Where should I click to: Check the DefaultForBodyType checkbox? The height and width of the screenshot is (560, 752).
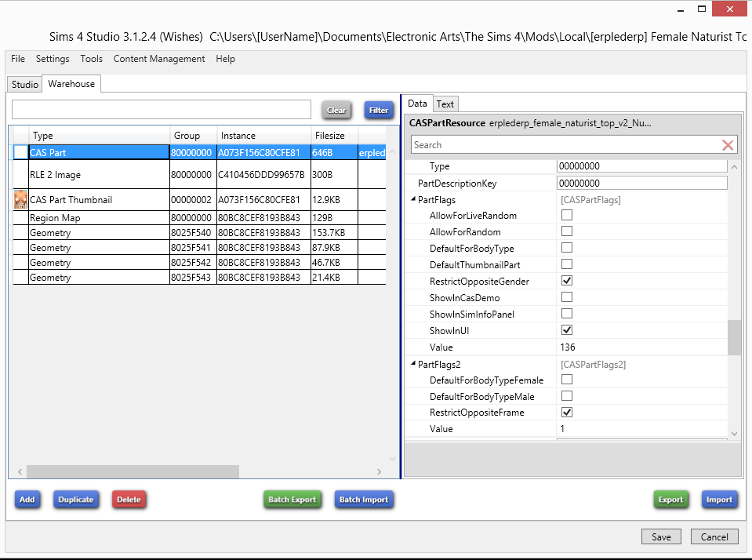coord(567,248)
